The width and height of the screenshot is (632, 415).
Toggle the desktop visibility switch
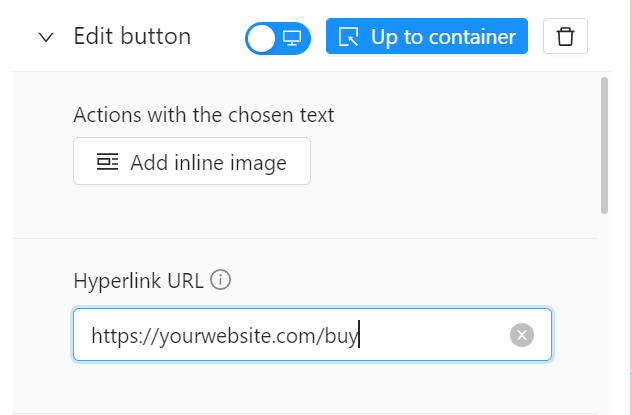[278, 38]
